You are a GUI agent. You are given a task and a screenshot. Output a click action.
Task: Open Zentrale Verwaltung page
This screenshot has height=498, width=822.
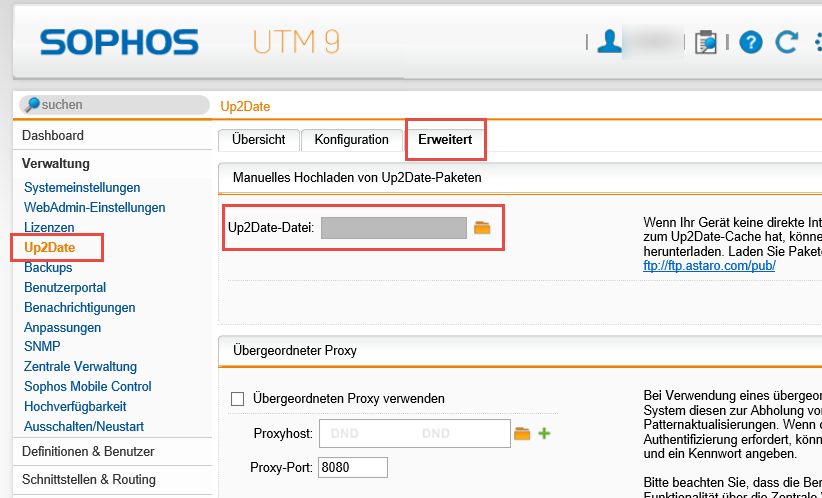pos(80,366)
